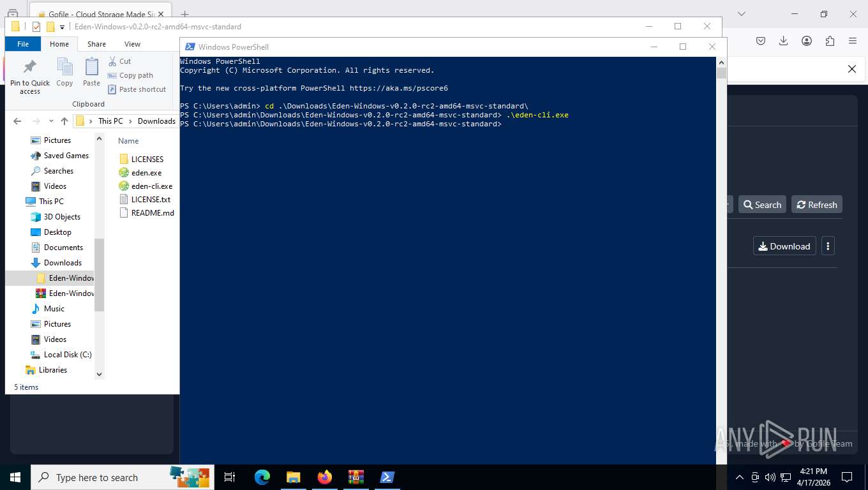Image resolution: width=868 pixels, height=490 pixels.
Task: Select the eden.exe file
Action: click(x=140, y=172)
